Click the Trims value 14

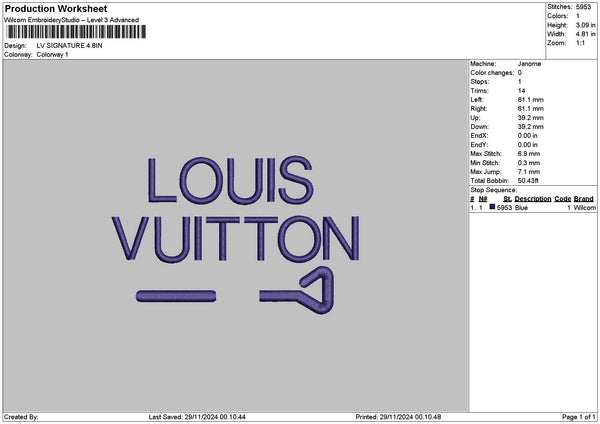click(x=522, y=91)
